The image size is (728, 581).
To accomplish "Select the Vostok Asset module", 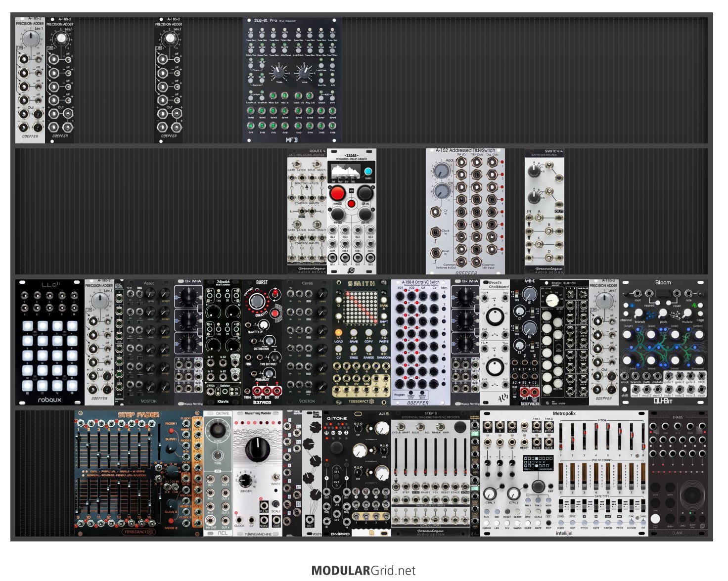I will [148, 342].
